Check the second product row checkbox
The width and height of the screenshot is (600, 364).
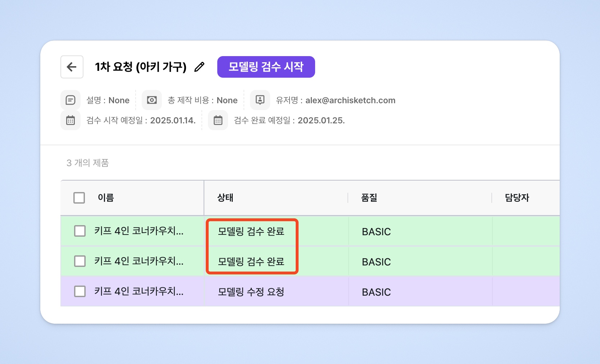pos(80,261)
